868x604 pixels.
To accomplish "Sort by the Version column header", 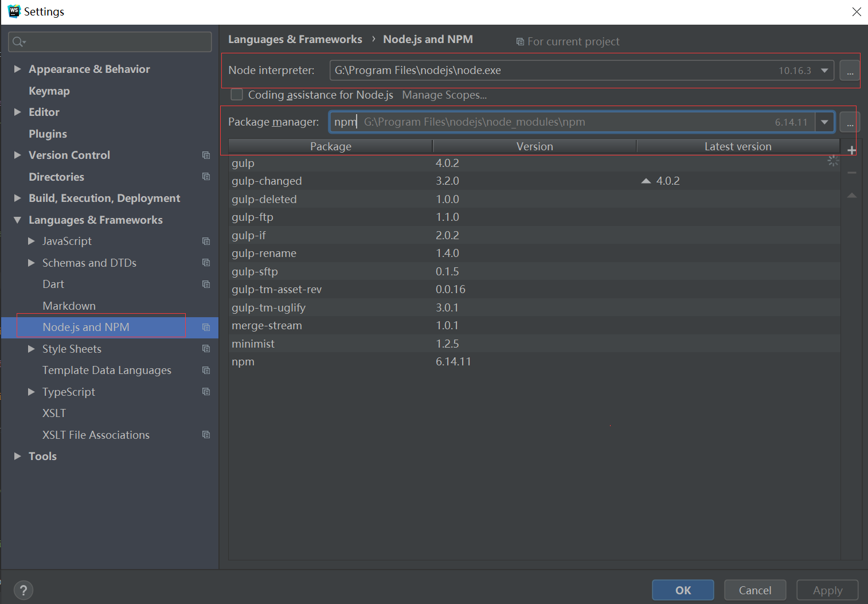I will tap(535, 146).
